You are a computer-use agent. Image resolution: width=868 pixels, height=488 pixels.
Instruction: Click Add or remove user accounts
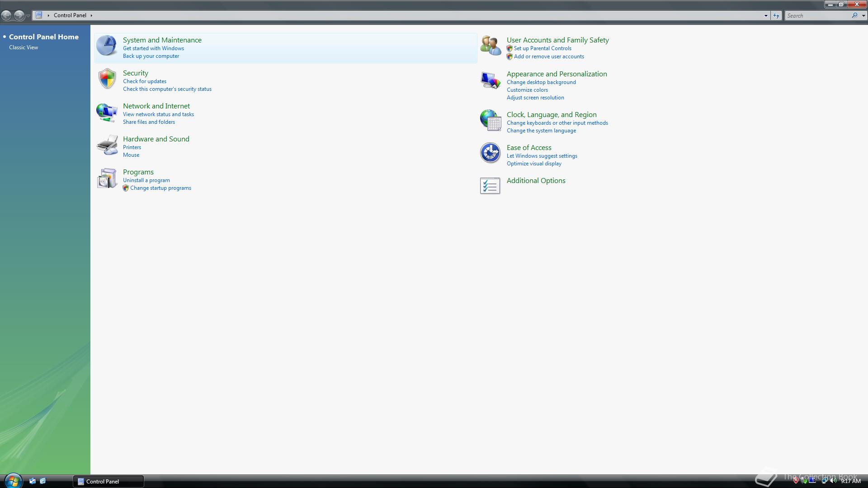coord(549,56)
